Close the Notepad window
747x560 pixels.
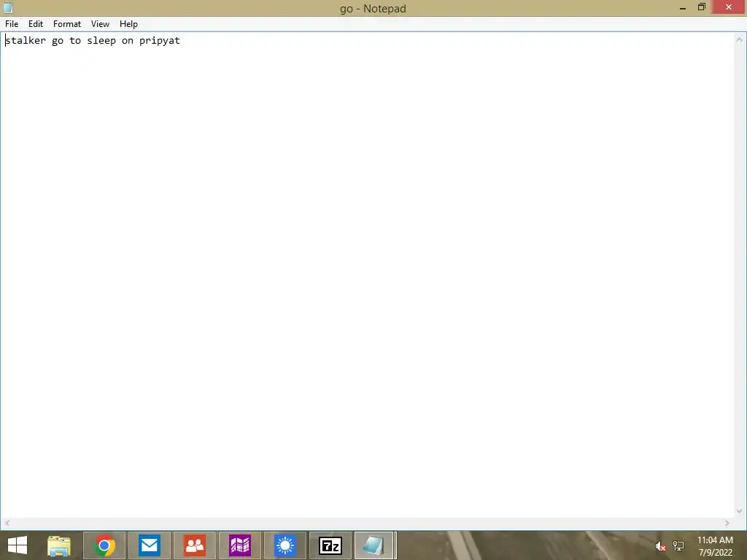tap(729, 7)
